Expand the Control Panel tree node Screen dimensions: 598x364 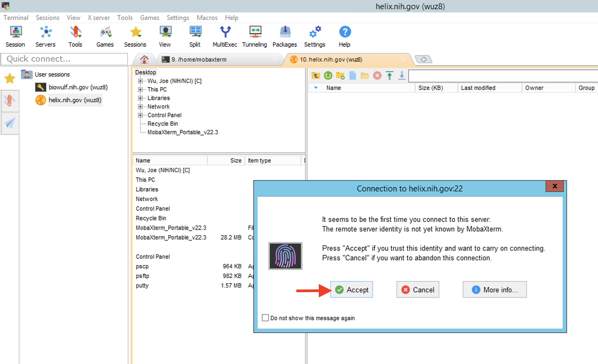[140, 115]
